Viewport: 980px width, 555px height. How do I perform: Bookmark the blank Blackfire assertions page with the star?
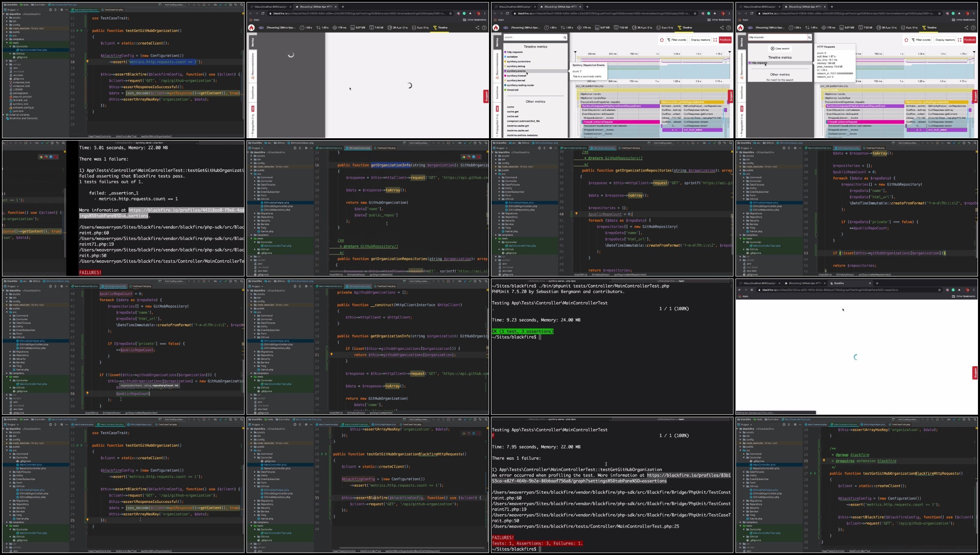point(939,290)
